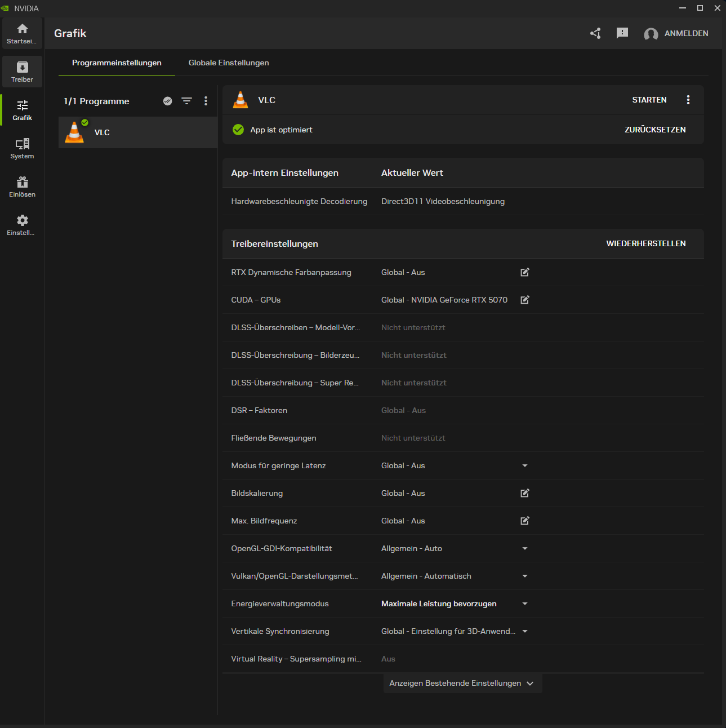Open the three-dot menu next to STARTEN
Screen dimensions: 726x728
(x=688, y=100)
